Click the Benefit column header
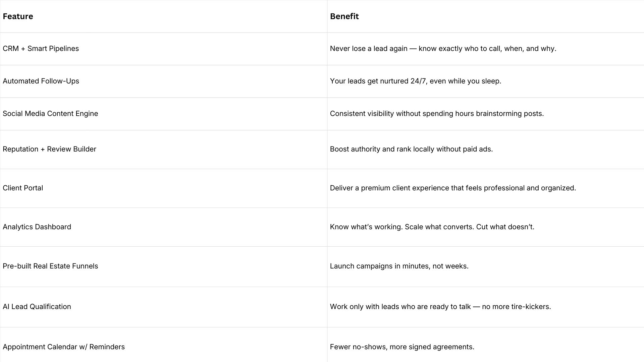Screen dimensions: 644x362 [344, 16]
